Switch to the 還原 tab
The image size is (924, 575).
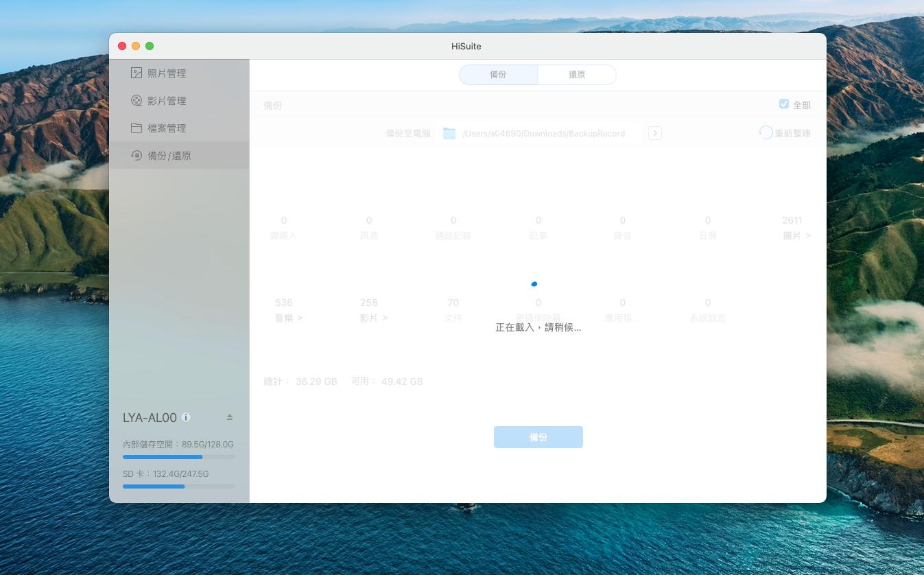(577, 75)
